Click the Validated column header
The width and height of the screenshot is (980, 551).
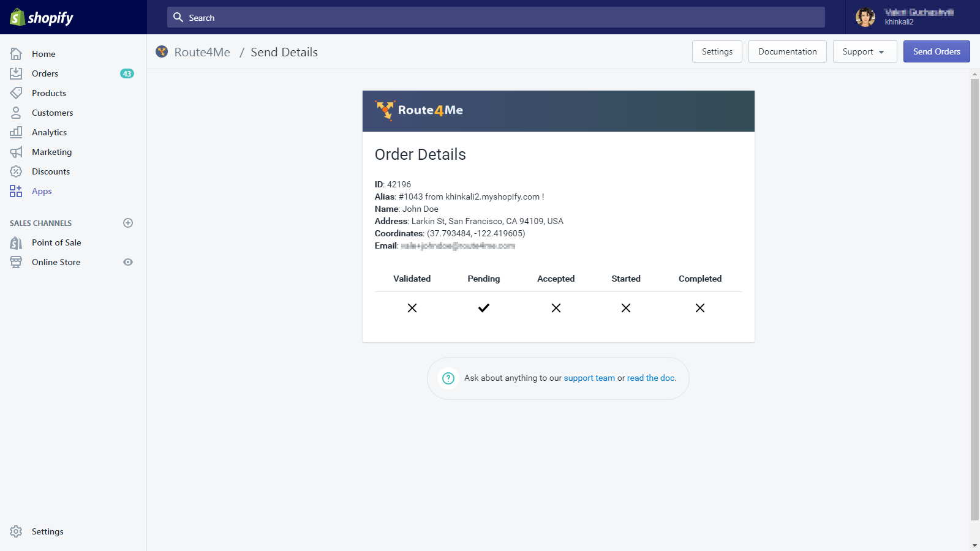(412, 279)
